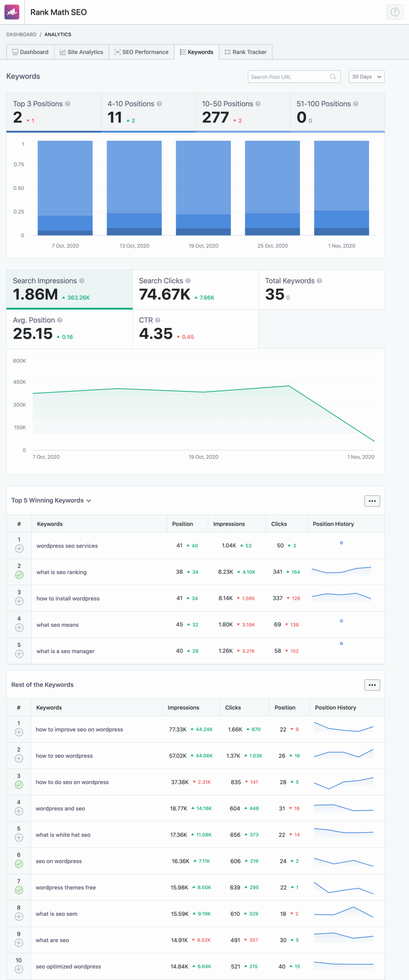Untrack keyword 'seo on wordpress' check icon
Viewport: 409px width, 980px height.
click(19, 864)
